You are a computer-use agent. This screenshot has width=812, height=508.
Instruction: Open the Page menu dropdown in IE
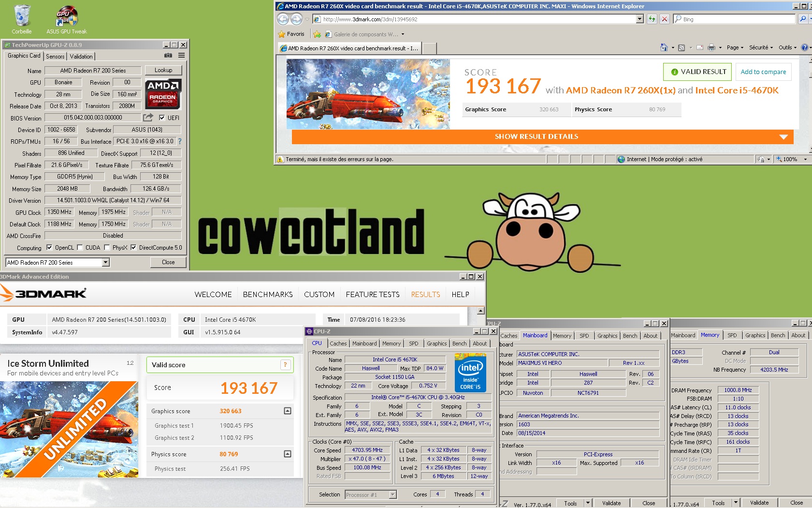pos(735,47)
